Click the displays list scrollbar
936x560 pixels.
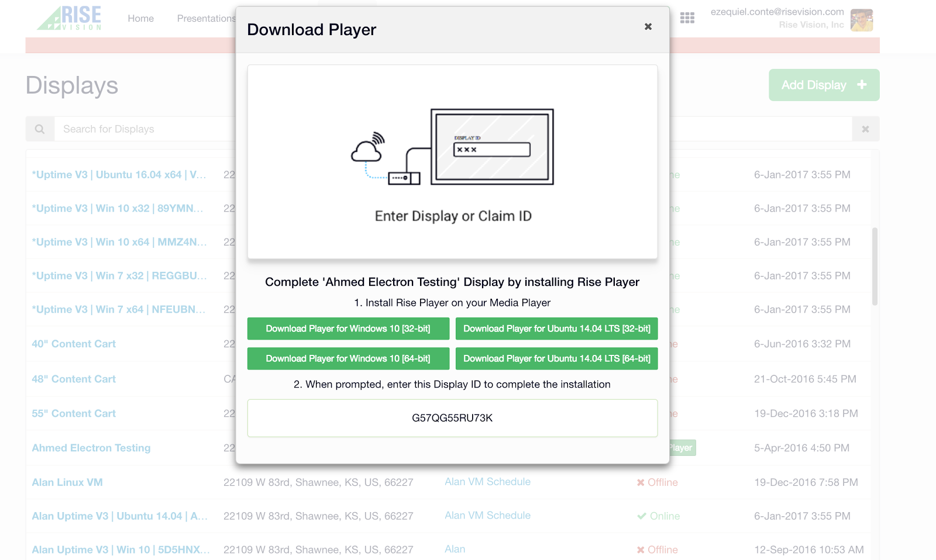(875, 267)
